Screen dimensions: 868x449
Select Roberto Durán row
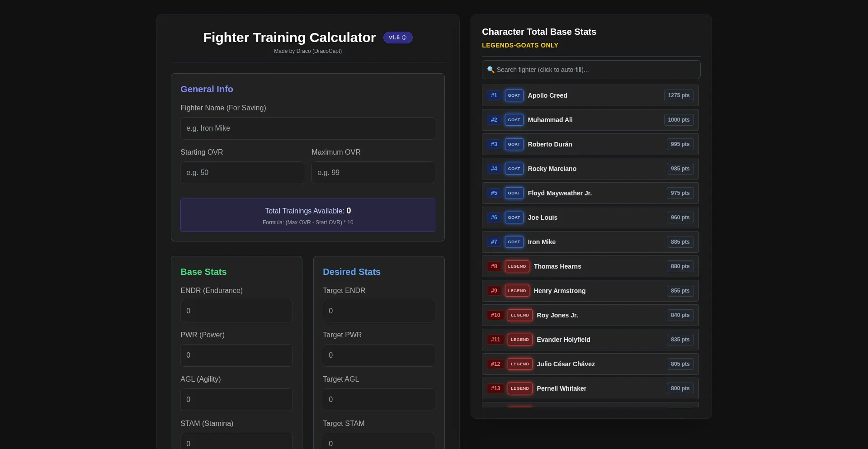590,144
